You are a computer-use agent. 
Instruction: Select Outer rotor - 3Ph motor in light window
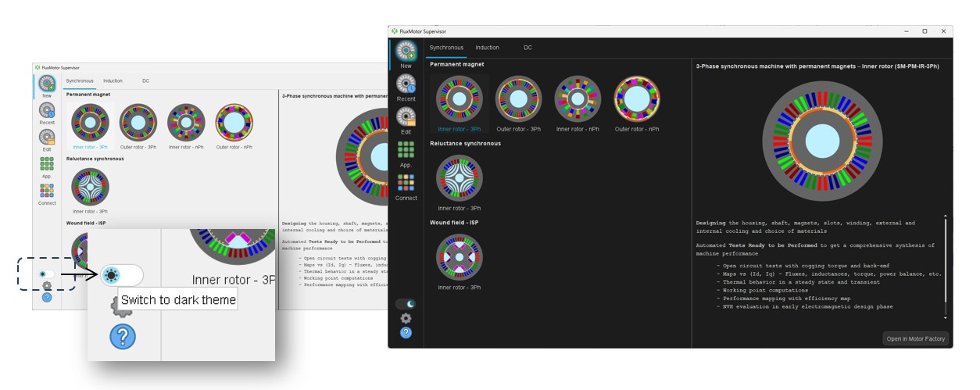pos(138,122)
